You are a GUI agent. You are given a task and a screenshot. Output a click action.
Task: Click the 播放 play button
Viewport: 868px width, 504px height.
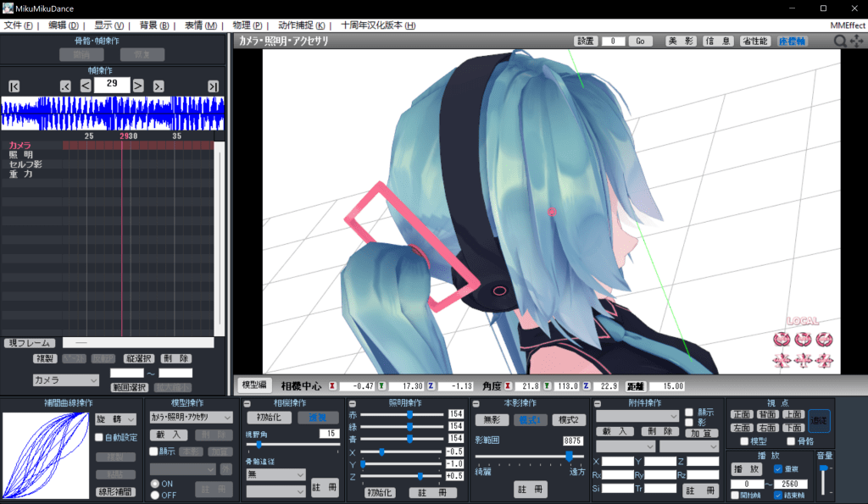(x=748, y=468)
